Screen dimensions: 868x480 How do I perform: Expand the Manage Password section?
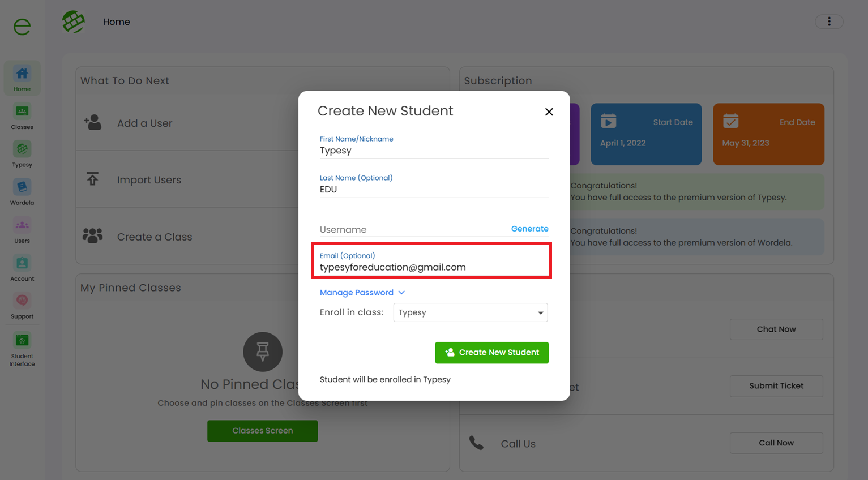tap(362, 293)
